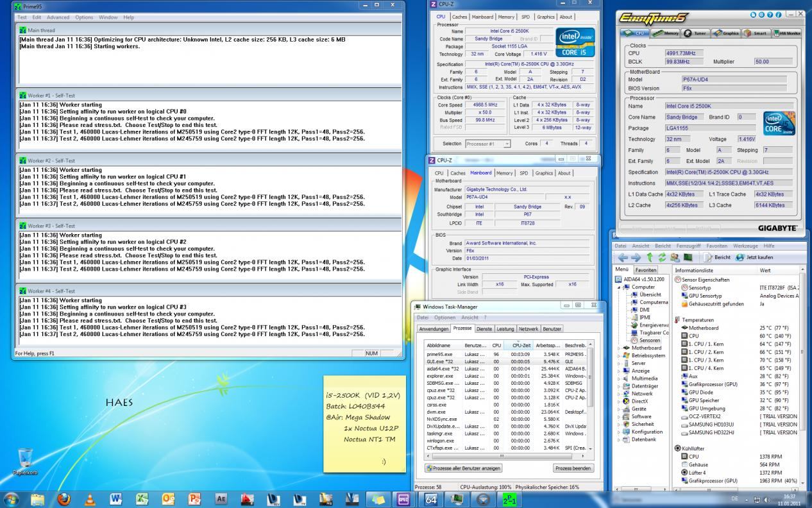Open the Ansicht menu in Windows Task-Manager
Image resolution: width=812 pixels, height=508 pixels.
469,317
